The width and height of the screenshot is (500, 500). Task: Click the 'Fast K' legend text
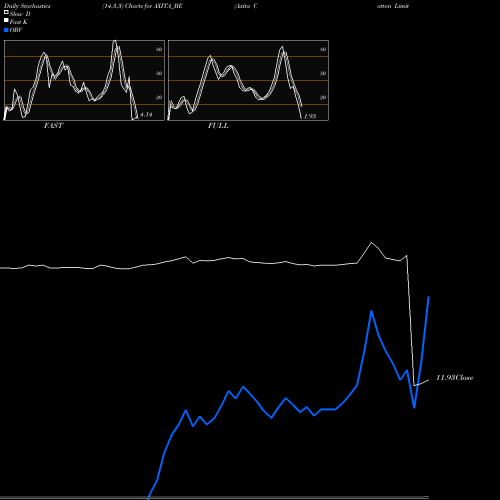[19, 22]
